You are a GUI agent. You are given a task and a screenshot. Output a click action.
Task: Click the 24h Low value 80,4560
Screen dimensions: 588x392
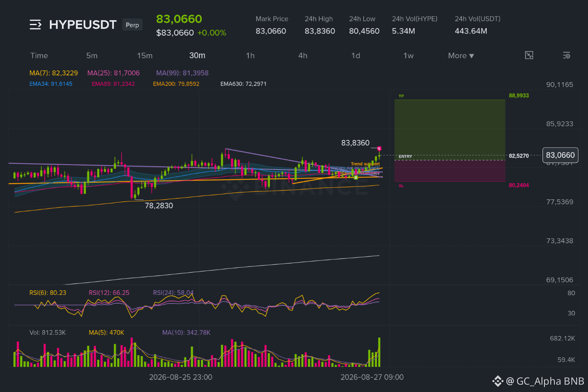[x=364, y=31]
